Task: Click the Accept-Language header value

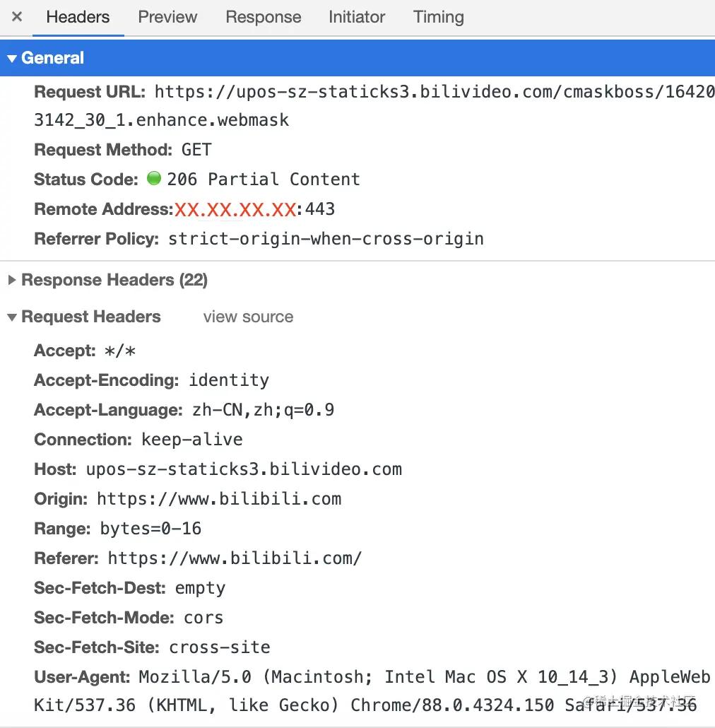Action: click(x=263, y=410)
